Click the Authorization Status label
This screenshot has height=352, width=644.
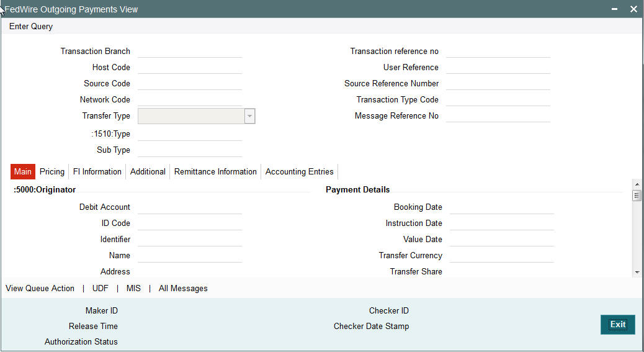point(81,341)
